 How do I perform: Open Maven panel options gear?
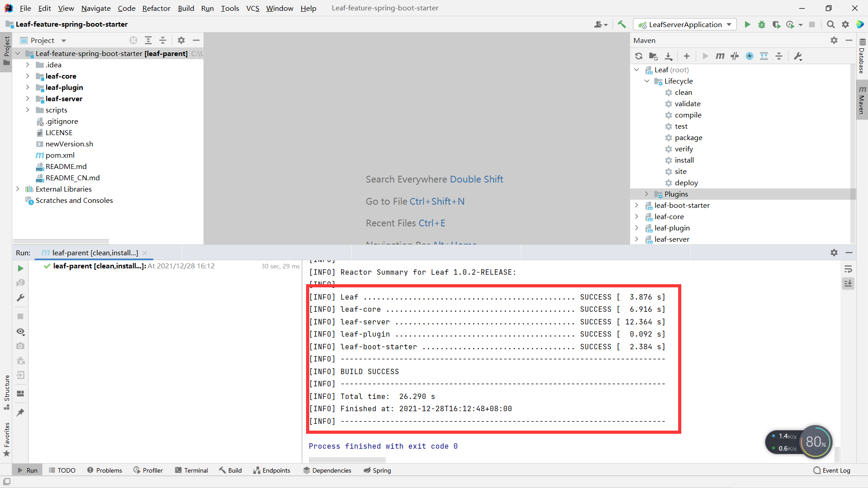[x=834, y=40]
